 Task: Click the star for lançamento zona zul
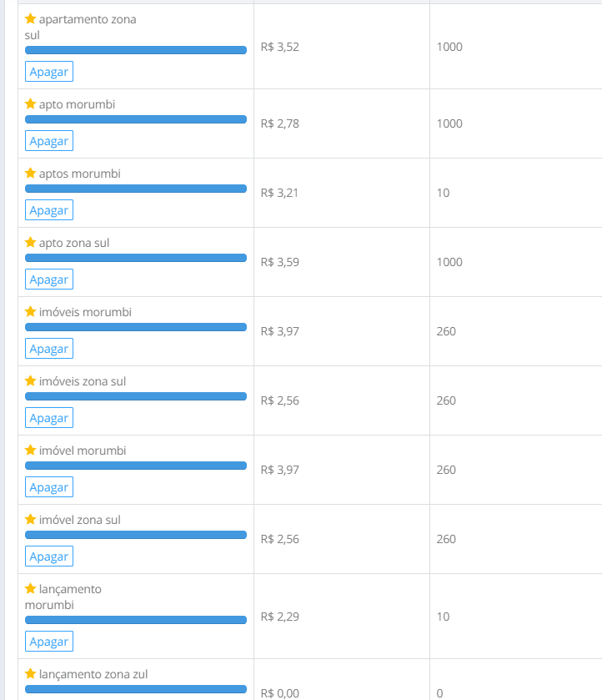pos(31,674)
